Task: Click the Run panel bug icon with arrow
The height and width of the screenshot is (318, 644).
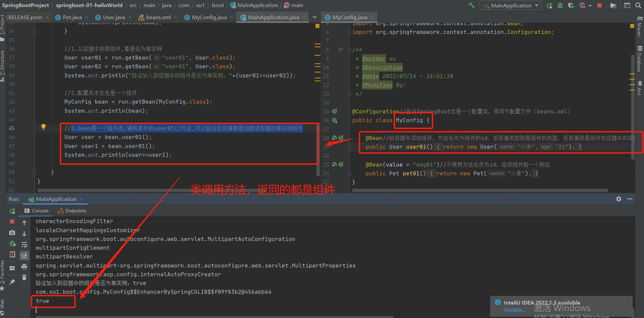Action: click(12, 243)
